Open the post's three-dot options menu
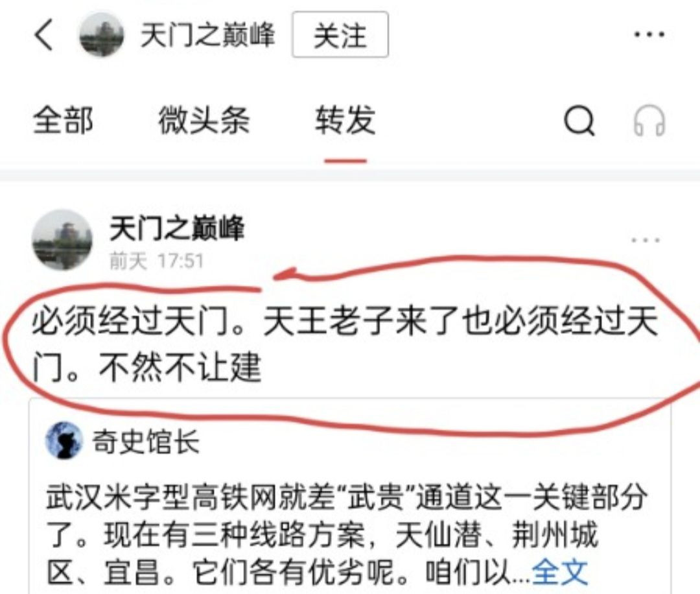Screen dimensions: 700x594 646,241
